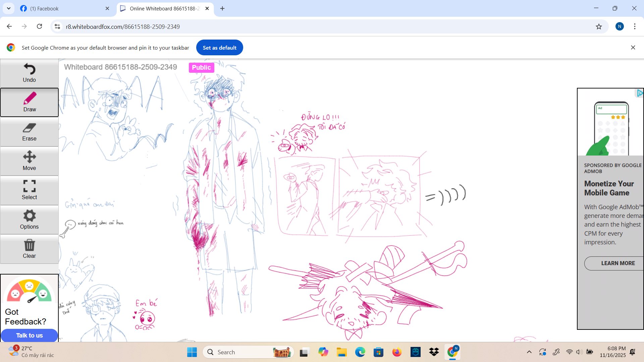Activate the Draw pencil tool

click(x=29, y=102)
